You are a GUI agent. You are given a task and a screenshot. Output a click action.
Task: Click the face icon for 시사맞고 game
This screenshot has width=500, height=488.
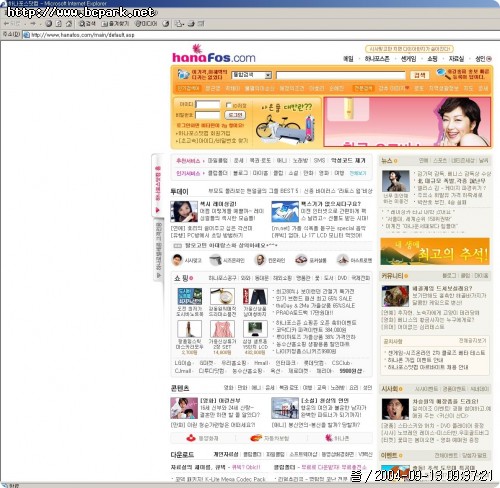pos(177,260)
